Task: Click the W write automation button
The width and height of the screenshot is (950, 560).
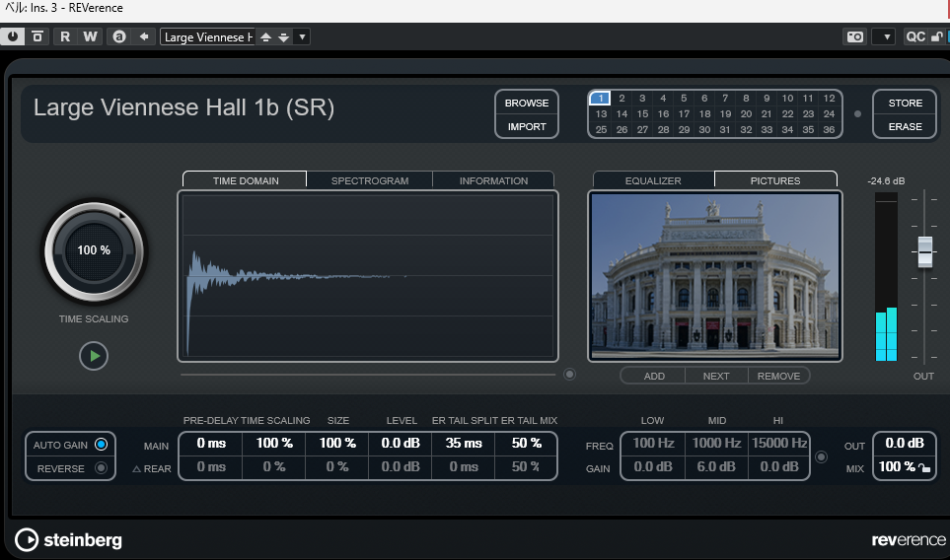Action: [91, 36]
